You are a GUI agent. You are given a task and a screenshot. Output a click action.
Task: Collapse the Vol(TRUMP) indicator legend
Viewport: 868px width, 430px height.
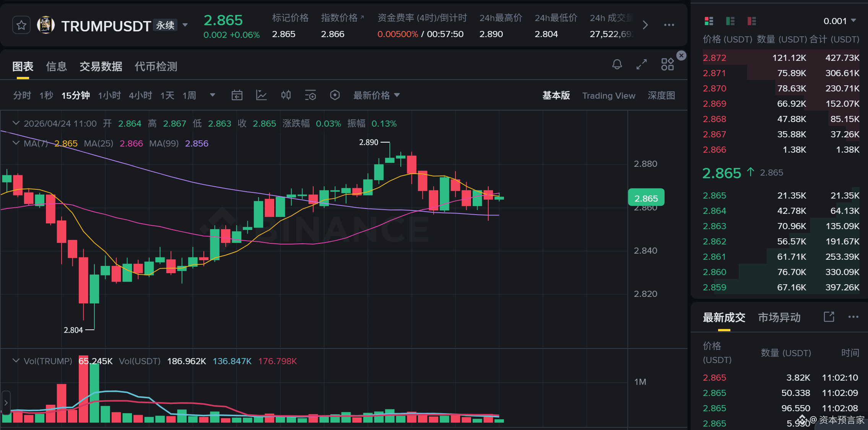(x=16, y=361)
